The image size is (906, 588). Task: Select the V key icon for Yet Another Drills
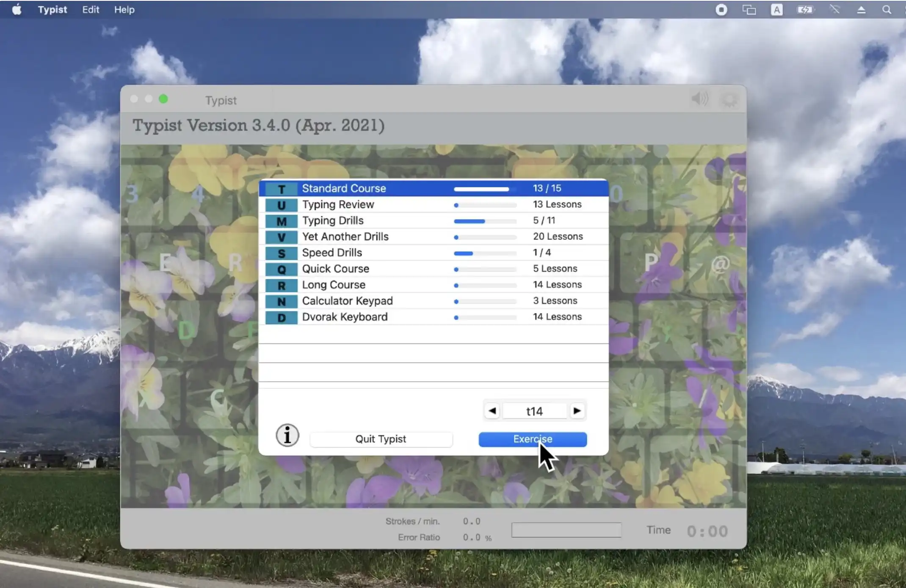(281, 237)
